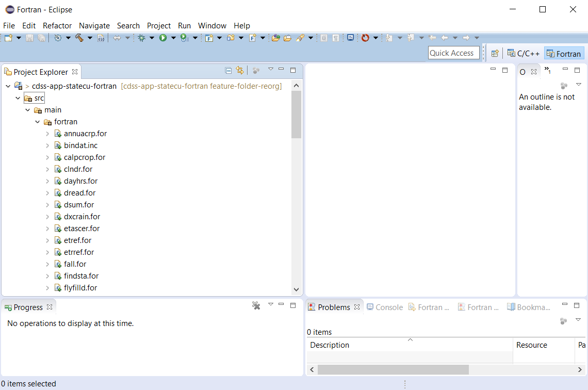The image size is (588, 390).
Task: Switch to the C/C++ perspective
Action: click(523, 53)
